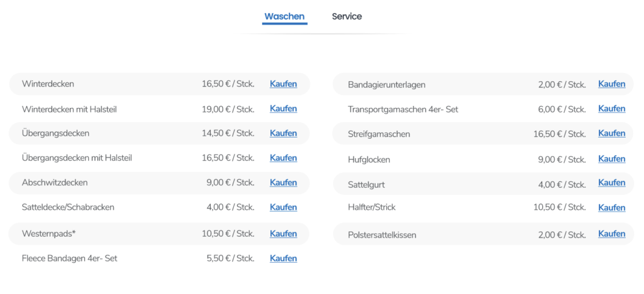
Task: Buy Übergangsdecken mit Halsteil
Action: pos(283,158)
